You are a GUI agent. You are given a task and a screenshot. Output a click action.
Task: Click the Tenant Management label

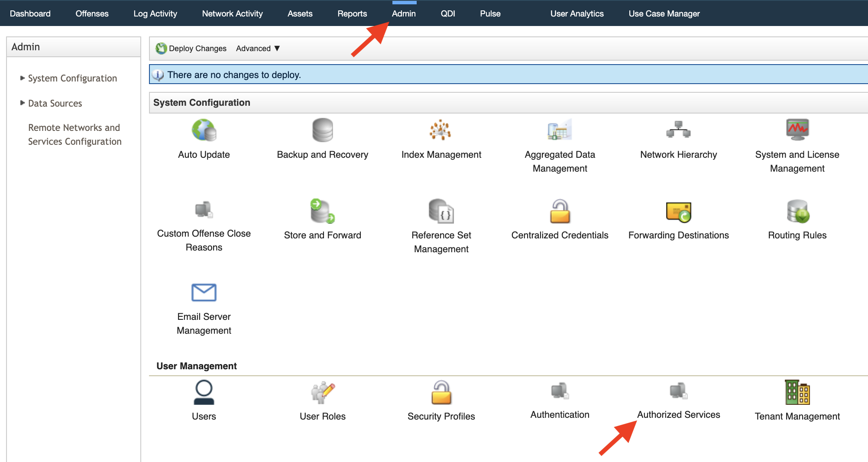(x=797, y=416)
